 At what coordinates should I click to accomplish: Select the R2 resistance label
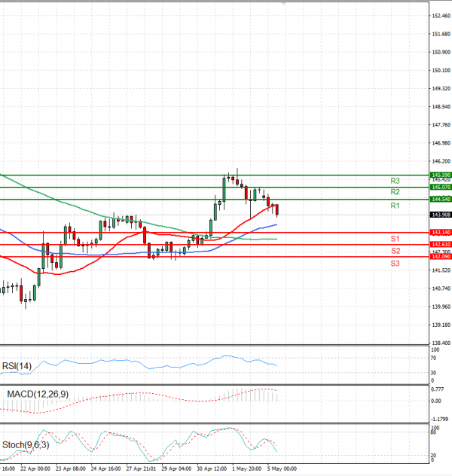(395, 193)
